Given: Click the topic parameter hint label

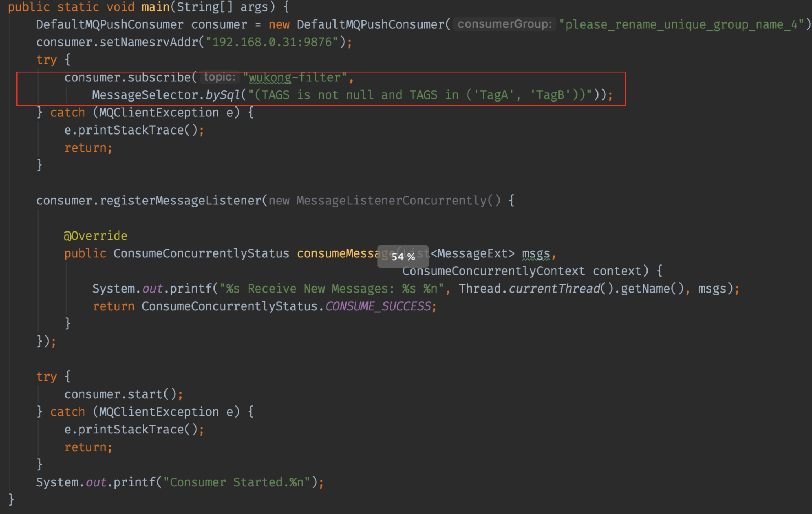Looking at the screenshot, I should pos(220,77).
